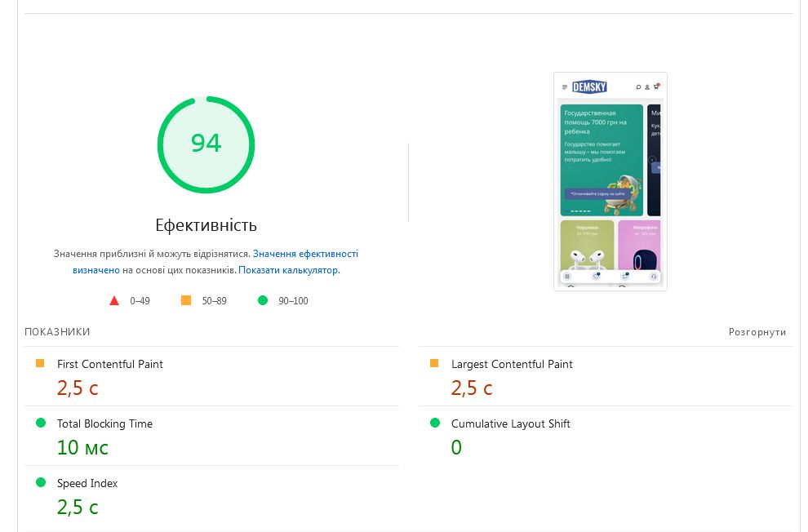
Task: Click the orange square 50–89 legend icon
Action: pos(186,300)
